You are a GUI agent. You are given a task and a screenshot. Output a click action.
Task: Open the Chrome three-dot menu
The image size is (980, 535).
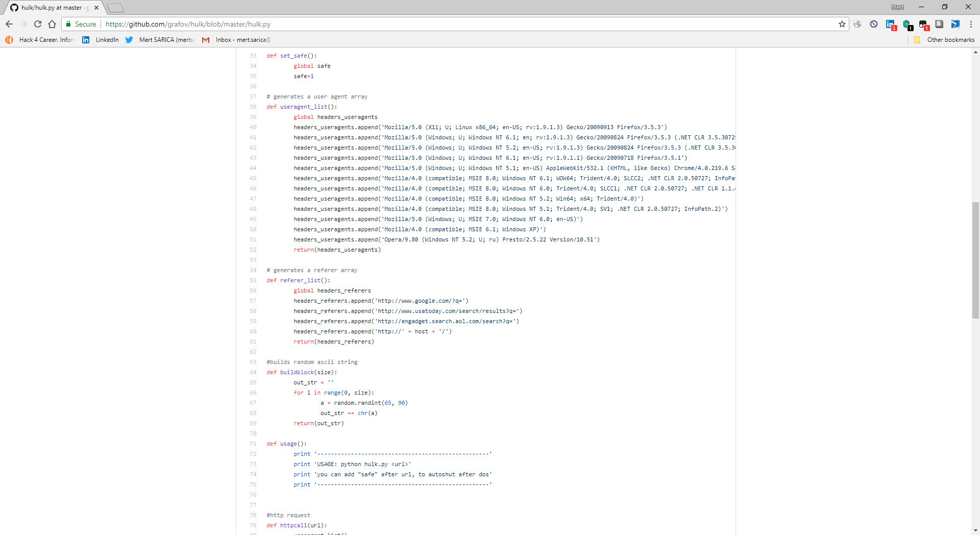tap(971, 24)
